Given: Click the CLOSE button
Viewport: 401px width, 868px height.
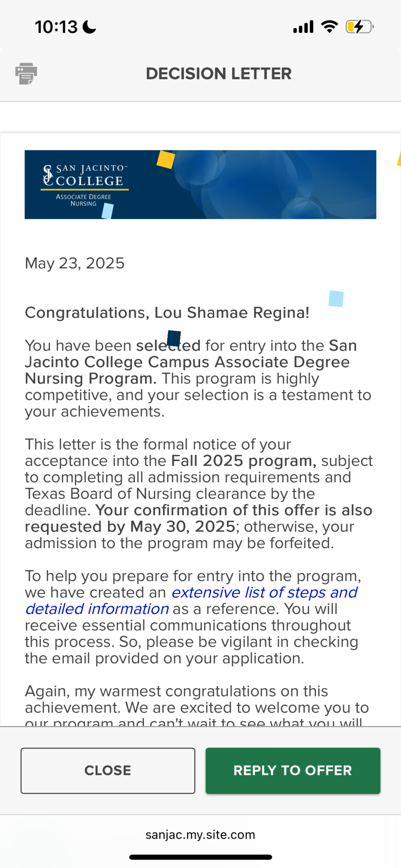Looking at the screenshot, I should coord(108,771).
